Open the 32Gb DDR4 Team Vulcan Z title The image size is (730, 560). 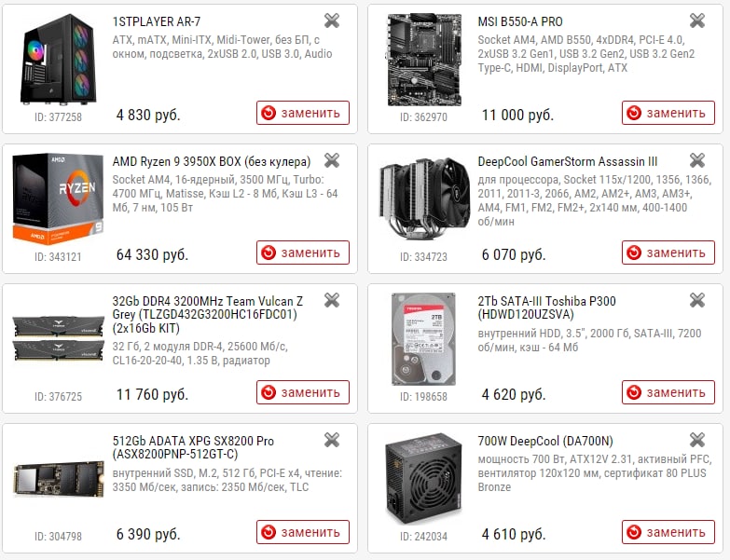pyautogui.click(x=208, y=314)
